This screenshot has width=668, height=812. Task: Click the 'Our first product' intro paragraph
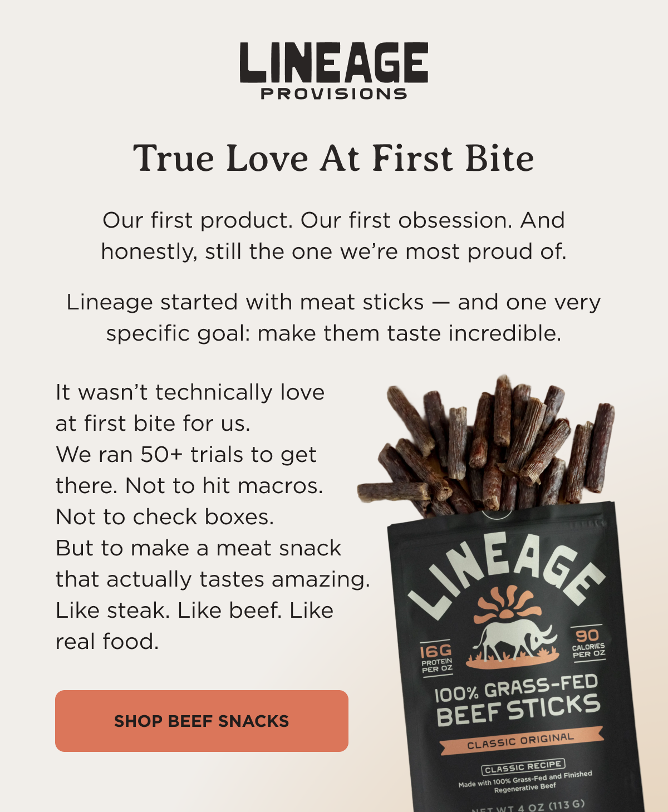point(333,235)
